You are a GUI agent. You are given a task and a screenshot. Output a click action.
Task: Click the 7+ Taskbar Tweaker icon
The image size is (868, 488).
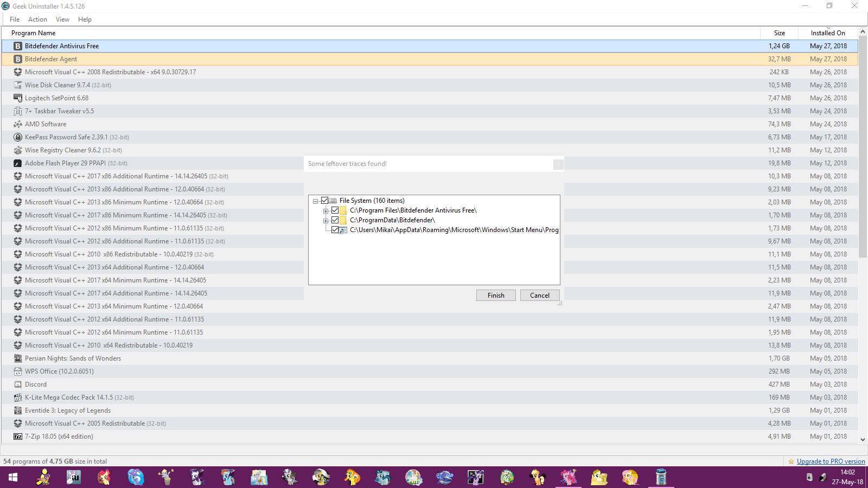click(18, 111)
